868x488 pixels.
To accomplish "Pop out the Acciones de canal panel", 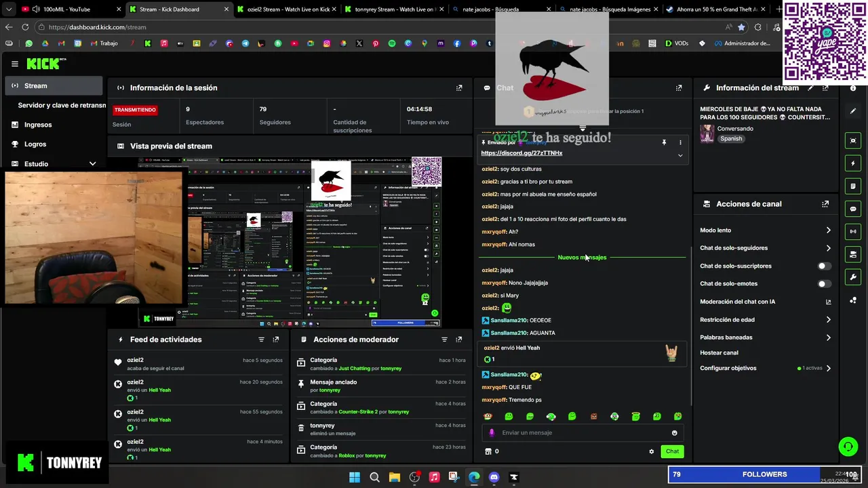I will click(x=825, y=203).
